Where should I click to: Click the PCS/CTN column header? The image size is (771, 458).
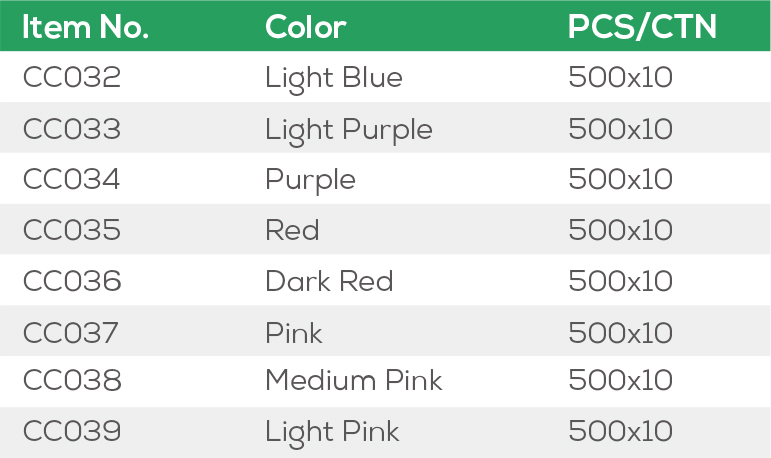coord(642,27)
